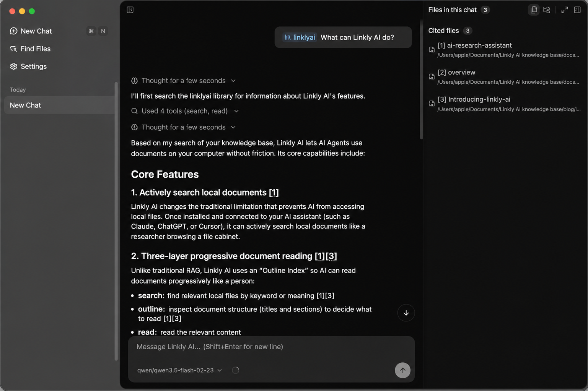Click the "Today" section label

pos(18,90)
